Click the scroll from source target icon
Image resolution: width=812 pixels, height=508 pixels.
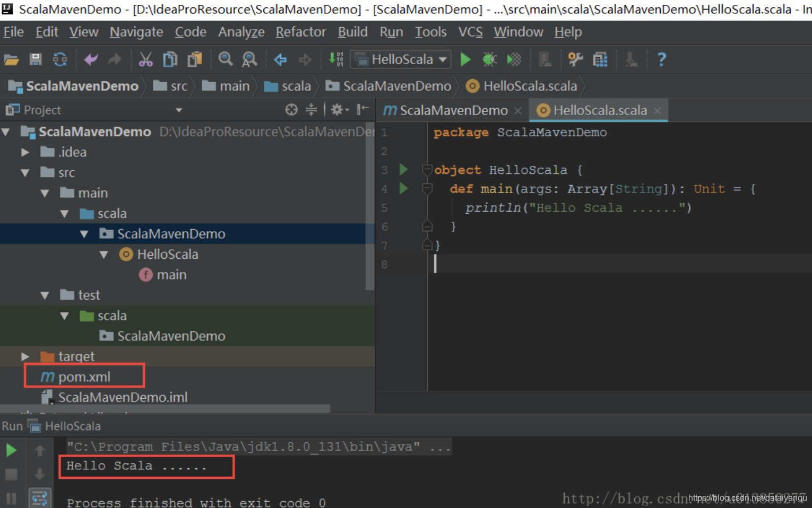(291, 110)
